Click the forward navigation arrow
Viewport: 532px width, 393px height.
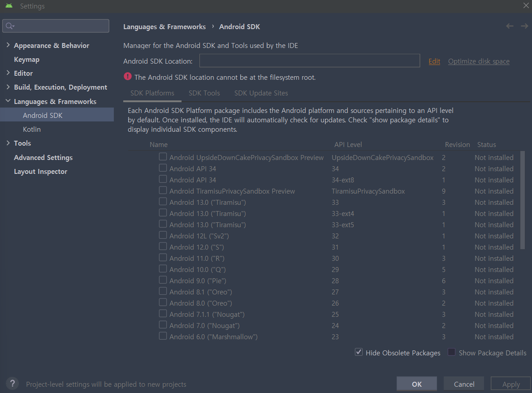coord(524,26)
